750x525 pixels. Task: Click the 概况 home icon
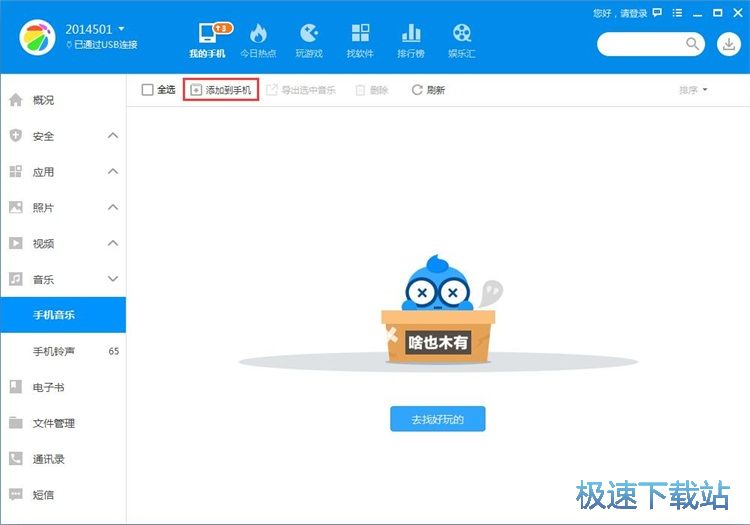(16, 99)
